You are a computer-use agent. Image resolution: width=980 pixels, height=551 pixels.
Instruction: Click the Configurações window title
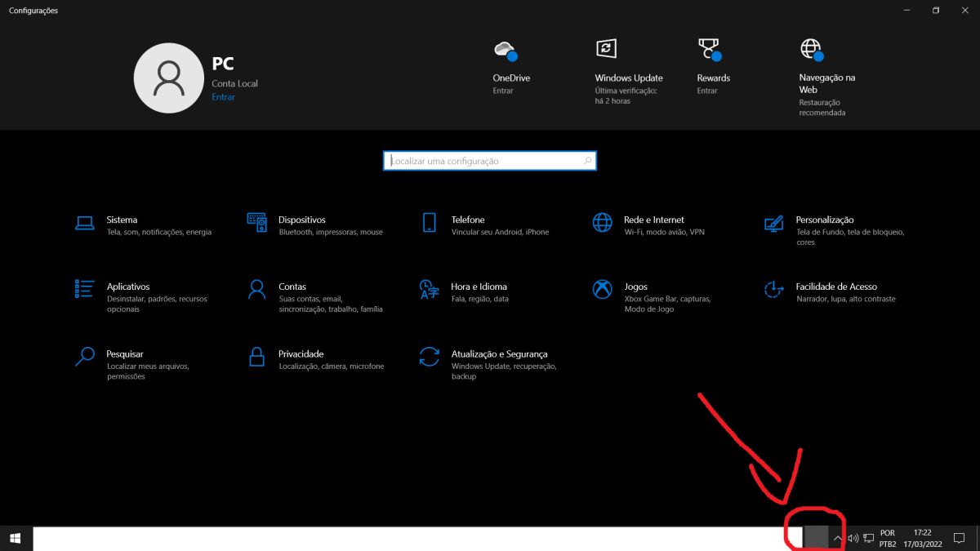click(x=33, y=11)
